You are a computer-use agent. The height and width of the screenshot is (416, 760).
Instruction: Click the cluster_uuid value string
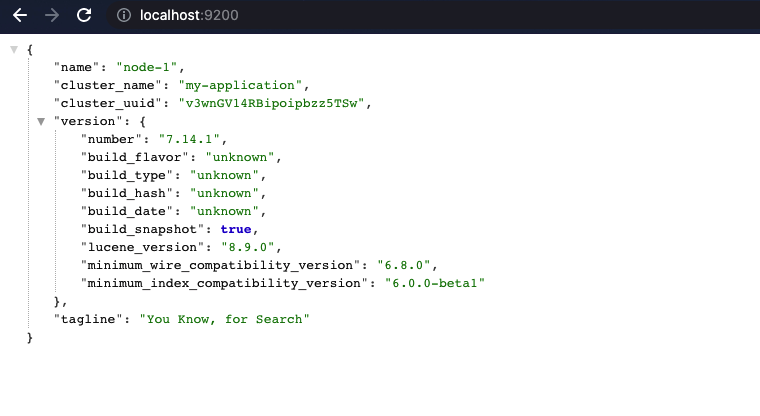pos(271,103)
